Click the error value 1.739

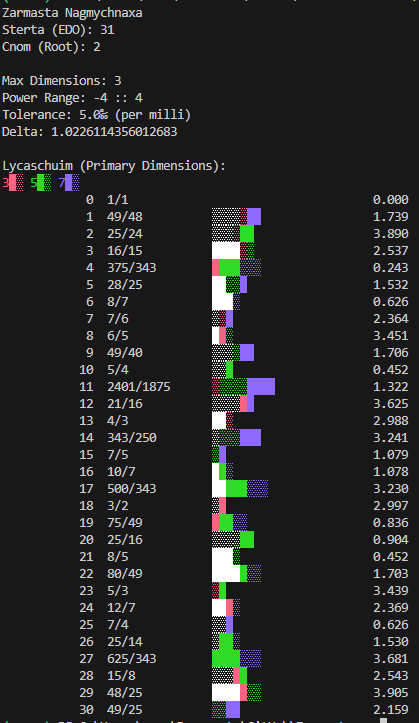point(390,217)
